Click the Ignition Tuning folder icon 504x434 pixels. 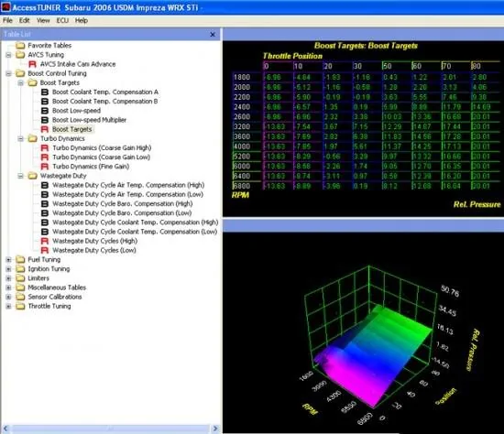pyautogui.click(x=20, y=268)
